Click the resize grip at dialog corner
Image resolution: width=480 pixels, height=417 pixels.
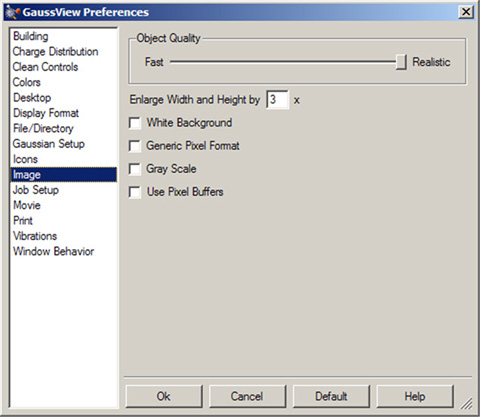coord(467,403)
